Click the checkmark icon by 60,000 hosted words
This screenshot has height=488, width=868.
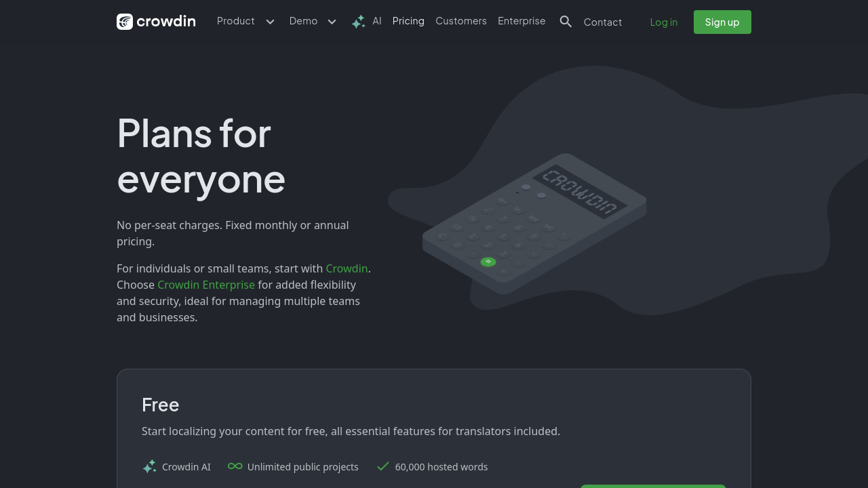point(383,466)
